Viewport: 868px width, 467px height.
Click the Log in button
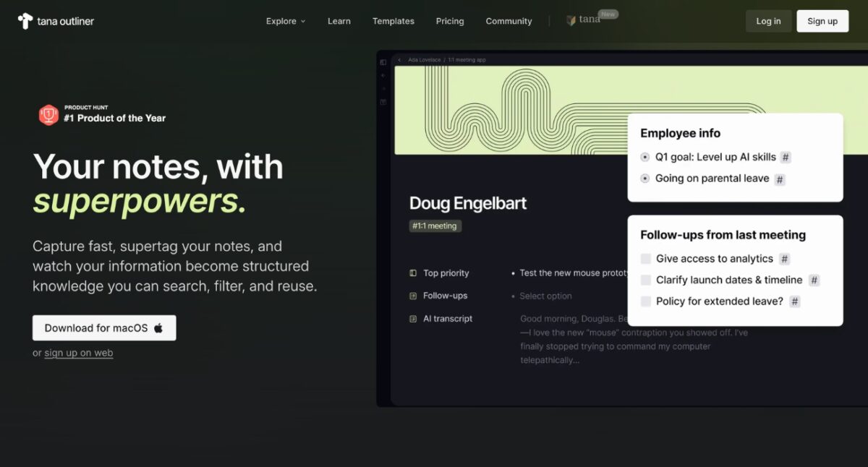(768, 21)
